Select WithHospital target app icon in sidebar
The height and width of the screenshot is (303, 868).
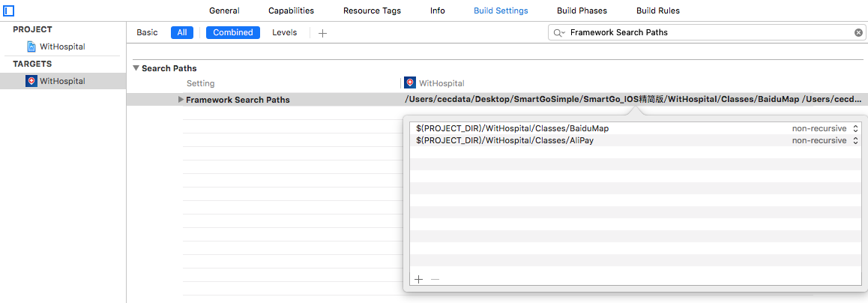click(31, 81)
